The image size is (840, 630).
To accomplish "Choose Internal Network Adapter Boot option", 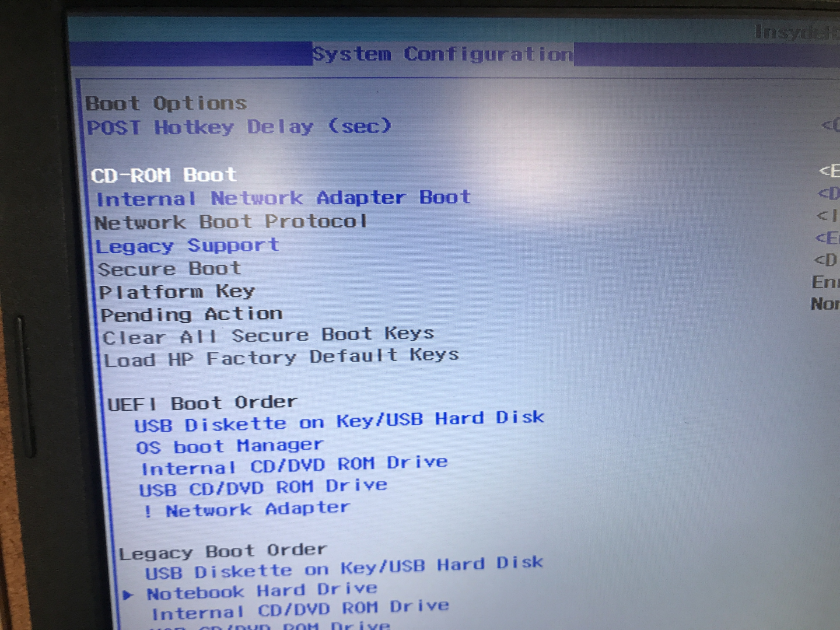I will pyautogui.click(x=283, y=198).
